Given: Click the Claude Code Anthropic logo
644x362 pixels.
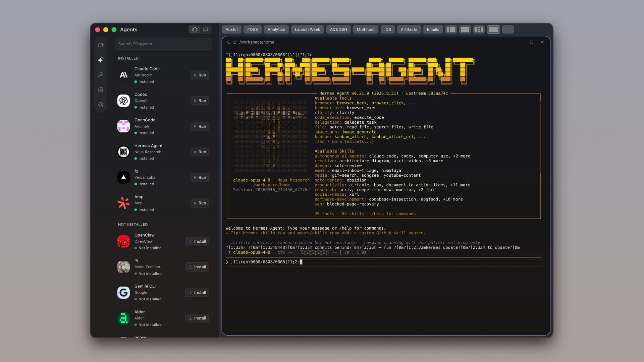Looking at the screenshot, I should [123, 75].
